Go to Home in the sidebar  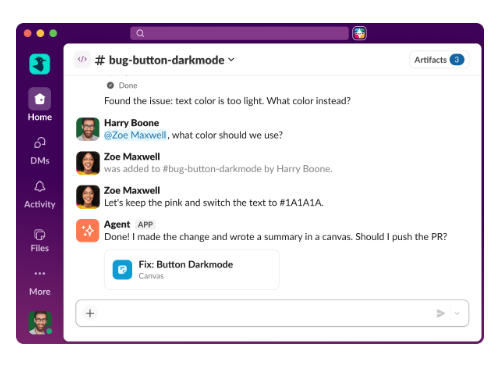pyautogui.click(x=40, y=105)
